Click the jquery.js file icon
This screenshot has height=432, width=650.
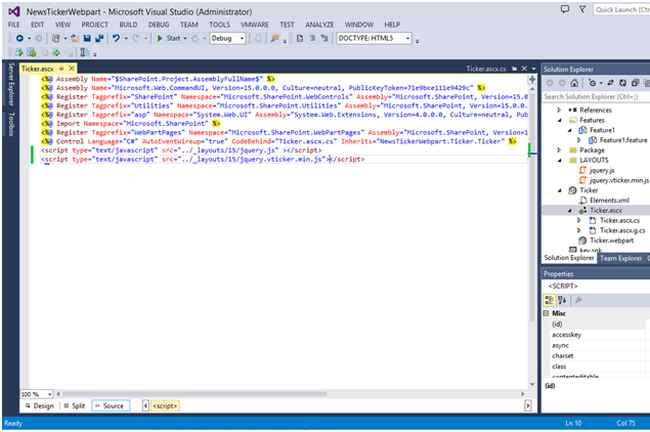pyautogui.click(x=583, y=170)
